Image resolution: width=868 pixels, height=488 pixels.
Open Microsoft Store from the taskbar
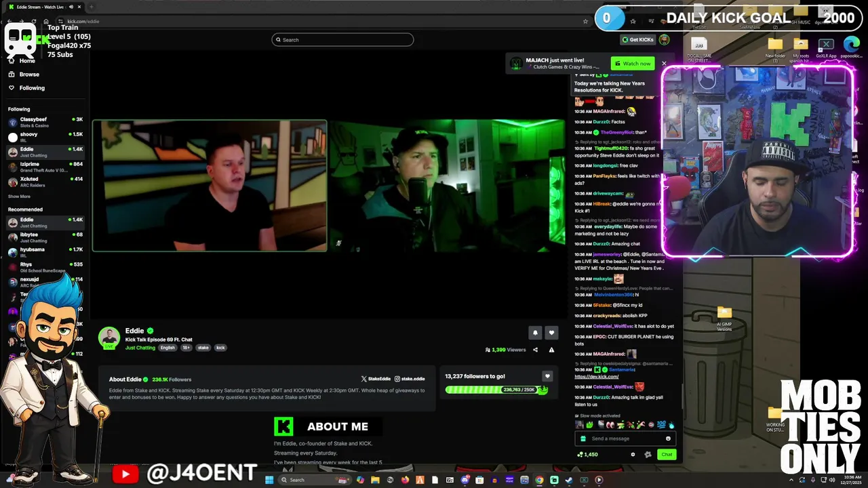pyautogui.click(x=479, y=480)
